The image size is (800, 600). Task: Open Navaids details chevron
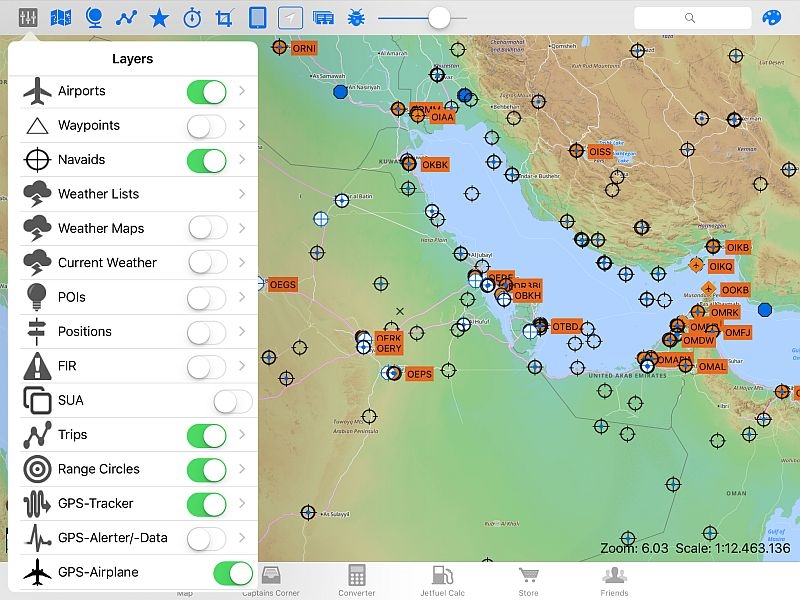pyautogui.click(x=242, y=159)
